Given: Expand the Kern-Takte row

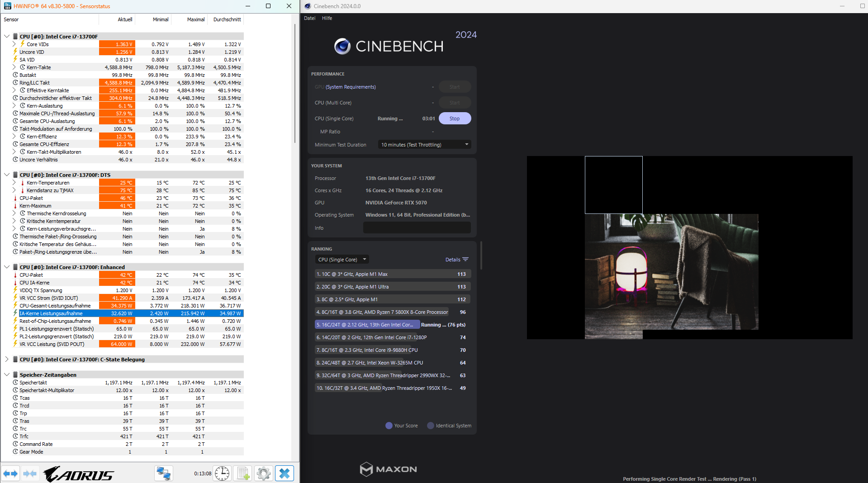Looking at the screenshot, I should click(14, 67).
